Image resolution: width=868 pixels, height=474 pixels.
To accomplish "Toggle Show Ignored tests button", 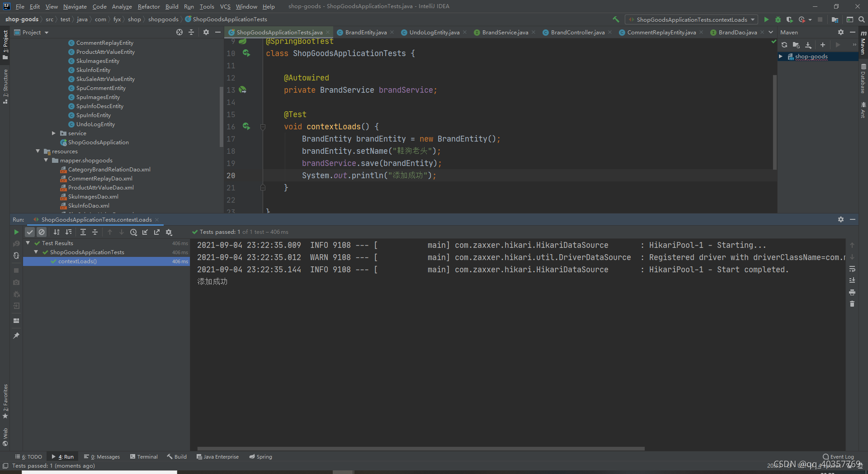I will [42, 232].
